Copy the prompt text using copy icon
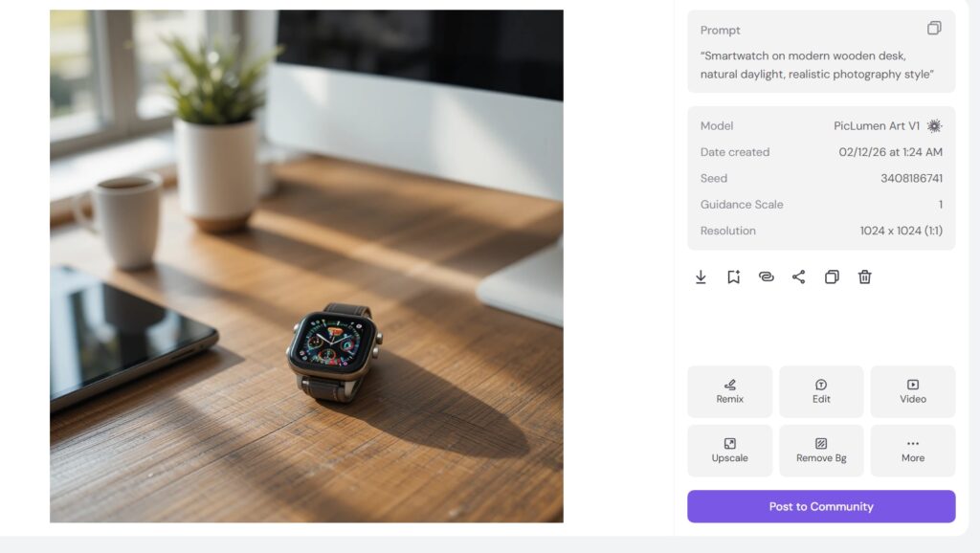 934,28
